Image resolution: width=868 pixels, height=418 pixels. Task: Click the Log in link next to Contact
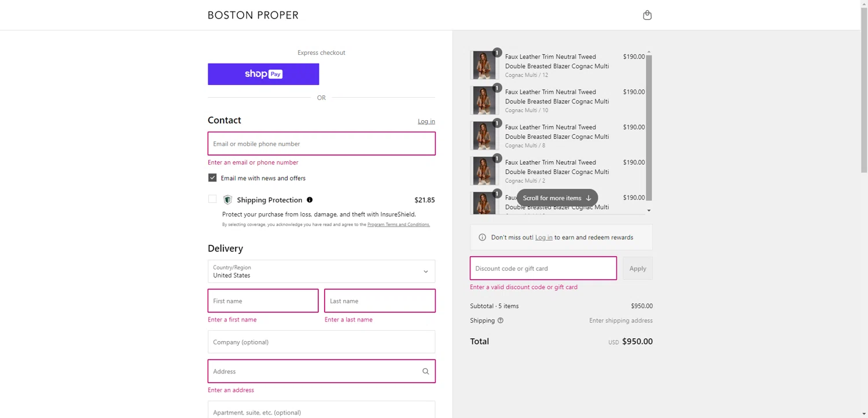(426, 121)
